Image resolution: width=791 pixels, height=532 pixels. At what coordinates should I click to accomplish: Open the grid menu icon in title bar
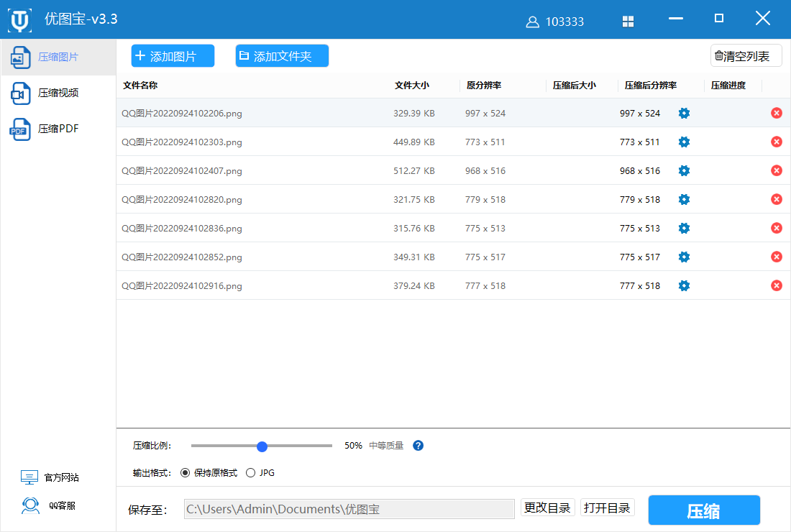(628, 21)
